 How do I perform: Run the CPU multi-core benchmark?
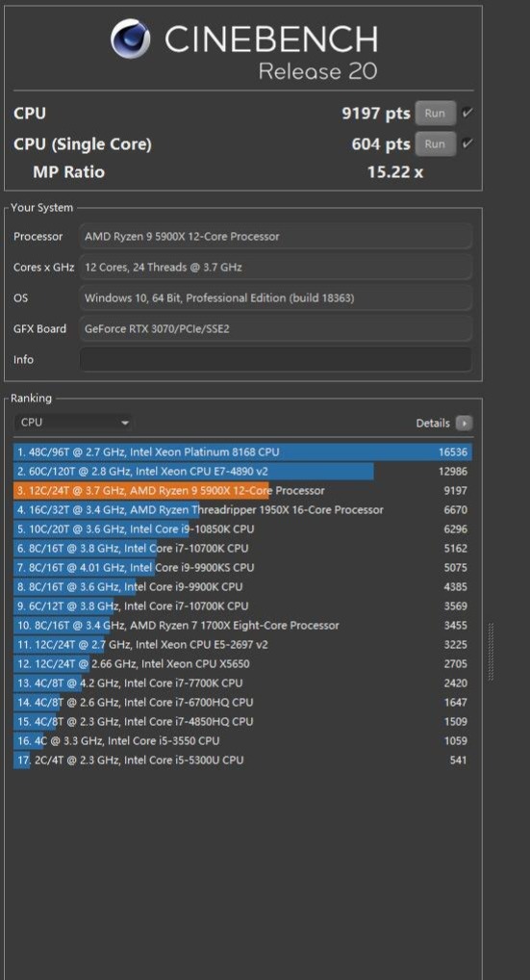[435, 114]
